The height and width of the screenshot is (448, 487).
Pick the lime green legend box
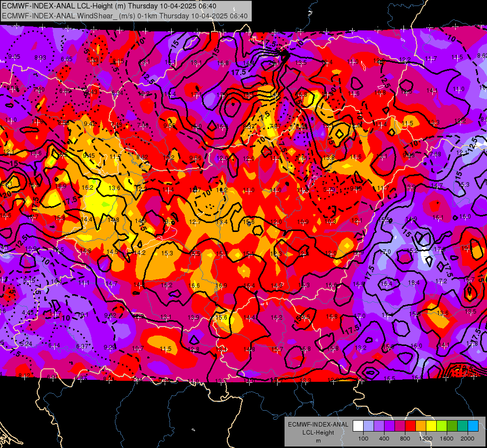click(442, 426)
